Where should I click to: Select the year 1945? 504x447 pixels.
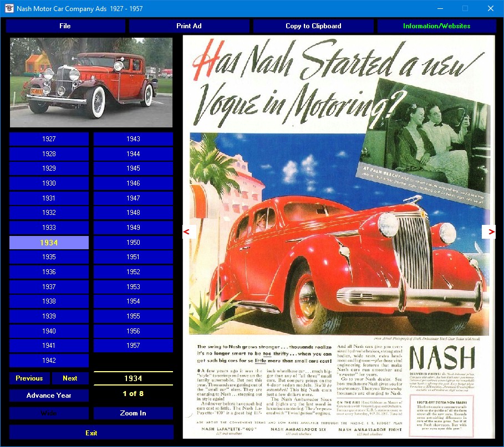click(x=134, y=168)
